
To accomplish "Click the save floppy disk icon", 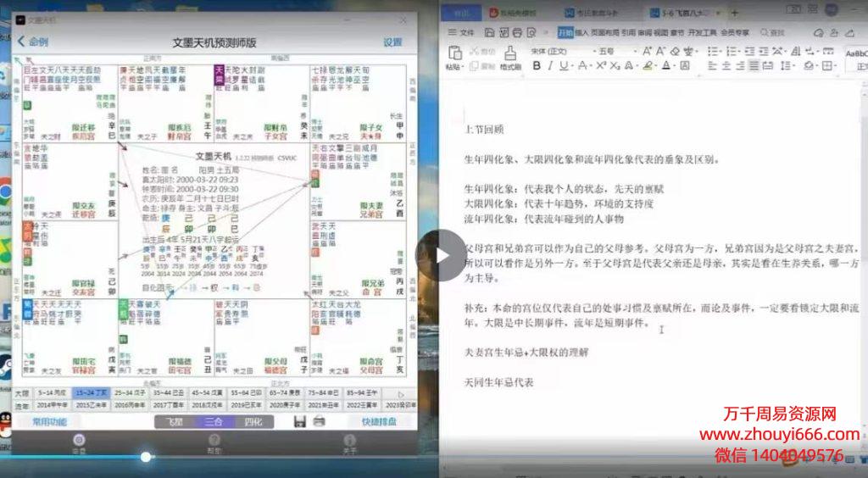I will (299, 421).
